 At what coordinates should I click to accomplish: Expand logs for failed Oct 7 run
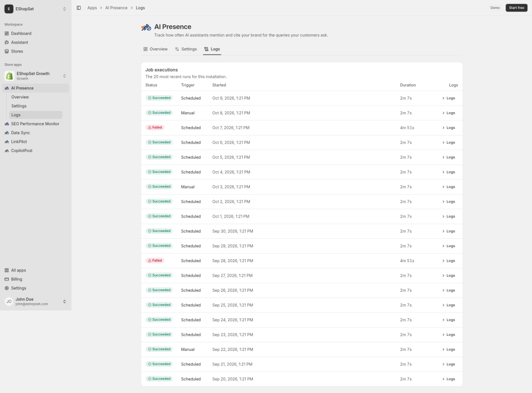pyautogui.click(x=448, y=128)
